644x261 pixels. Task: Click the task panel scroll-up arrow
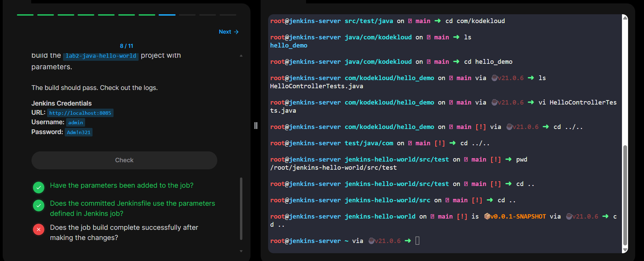(x=241, y=56)
